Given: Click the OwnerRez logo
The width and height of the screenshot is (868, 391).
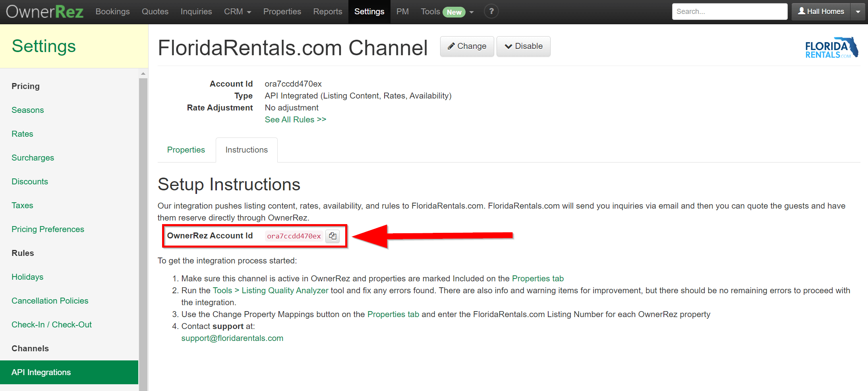Looking at the screenshot, I should (x=44, y=12).
